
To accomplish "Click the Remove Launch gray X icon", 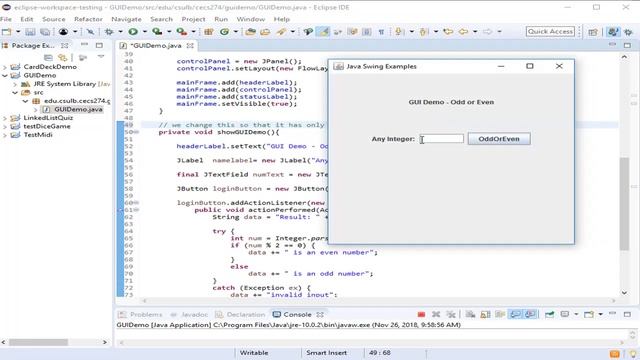I will 436,314.
